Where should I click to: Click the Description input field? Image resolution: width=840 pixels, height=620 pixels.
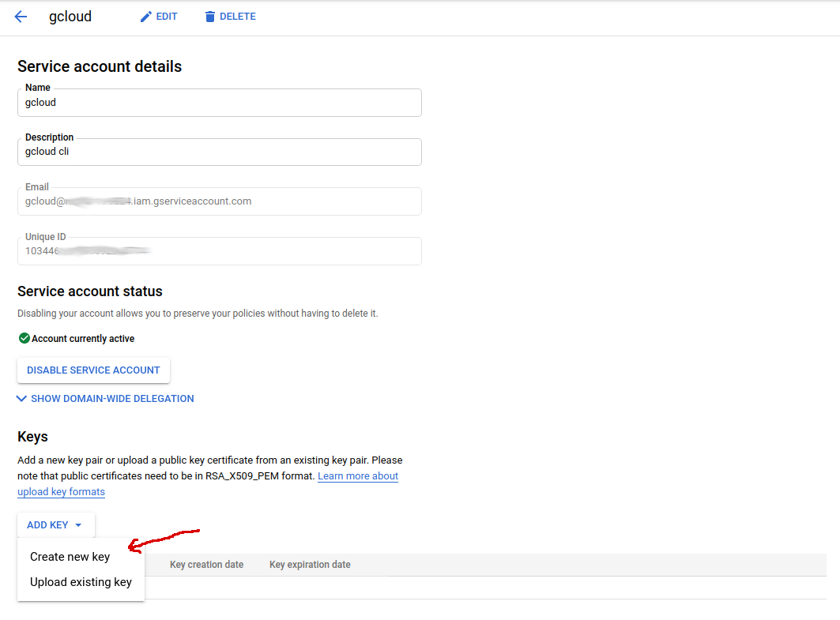(x=220, y=152)
